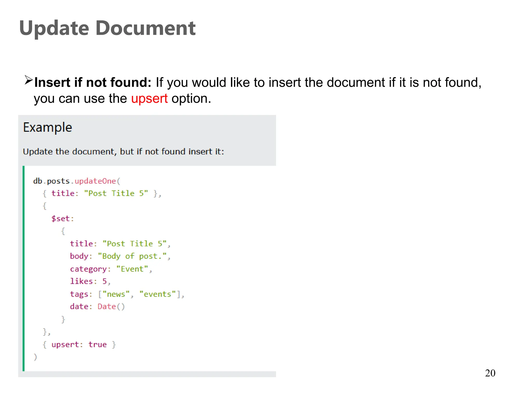Click the slide page number 20

490,373
